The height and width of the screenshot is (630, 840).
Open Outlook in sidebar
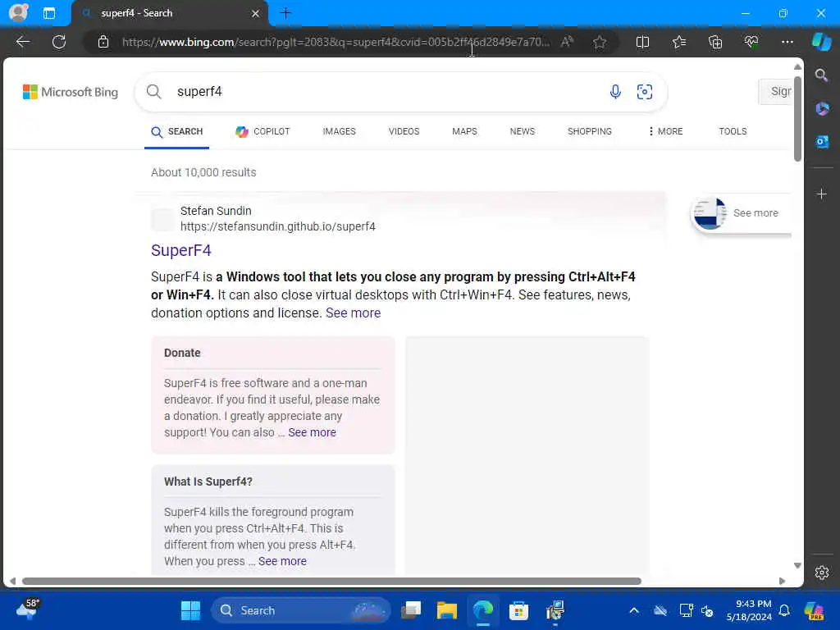(x=822, y=142)
